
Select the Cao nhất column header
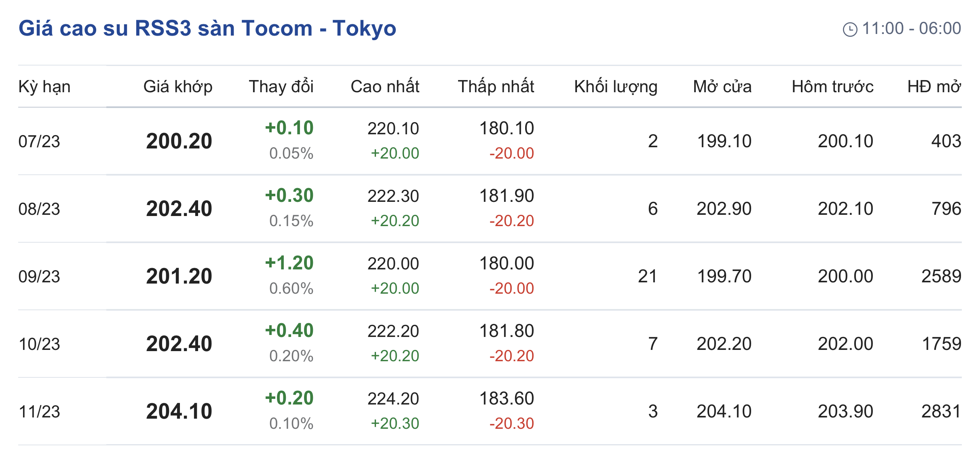click(385, 87)
